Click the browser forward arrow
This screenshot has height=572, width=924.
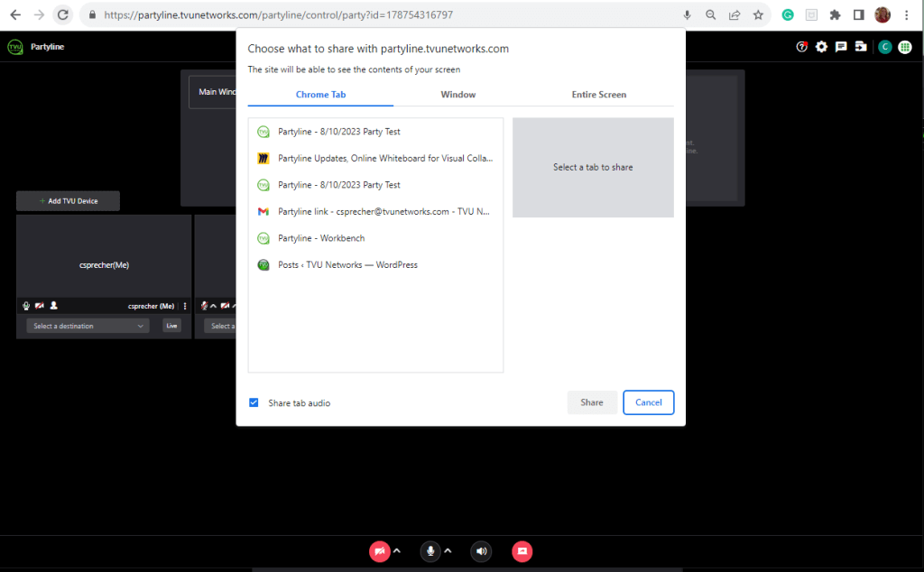pos(39,14)
